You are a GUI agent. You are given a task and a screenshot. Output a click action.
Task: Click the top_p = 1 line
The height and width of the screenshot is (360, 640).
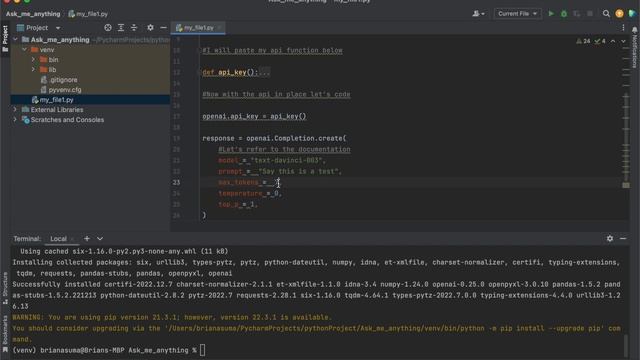(x=238, y=204)
